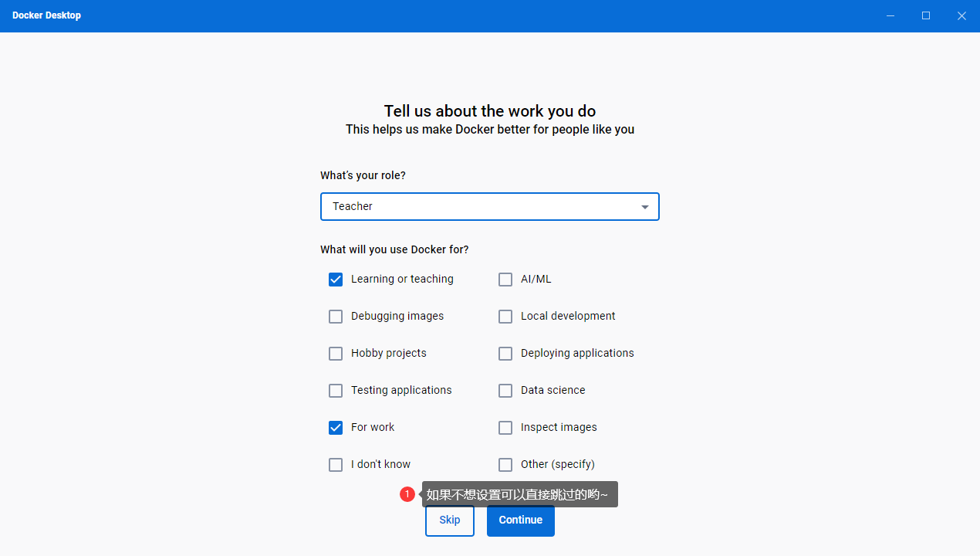The width and height of the screenshot is (980, 556).
Task: Enable the Other (specify) checkbox
Action: point(505,465)
